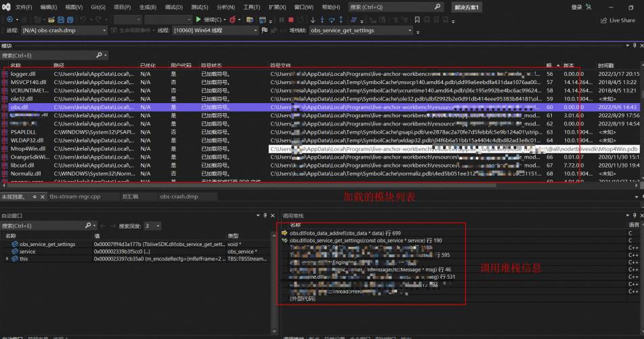This screenshot has height=339, width=644.
Task: Click the auto window vertical scrollbar
Action: 274,283
